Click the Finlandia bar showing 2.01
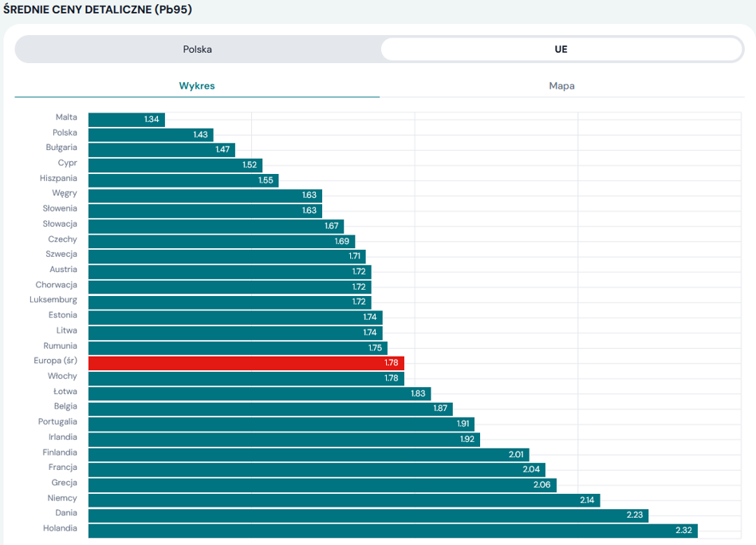This screenshot has width=756, height=545. click(309, 455)
